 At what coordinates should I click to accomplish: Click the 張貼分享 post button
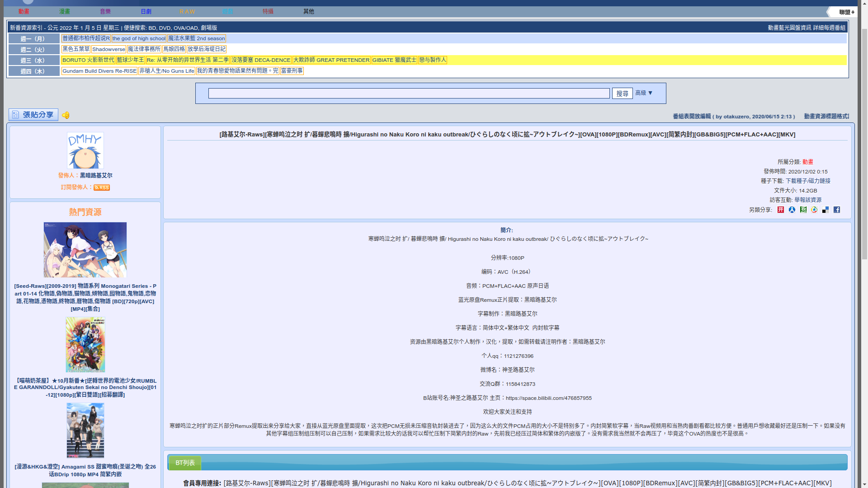33,115
